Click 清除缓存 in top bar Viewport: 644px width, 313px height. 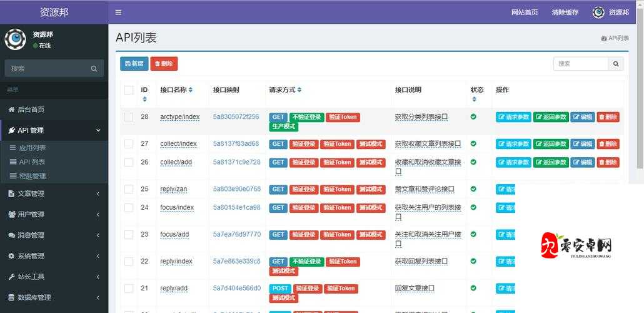[565, 13]
